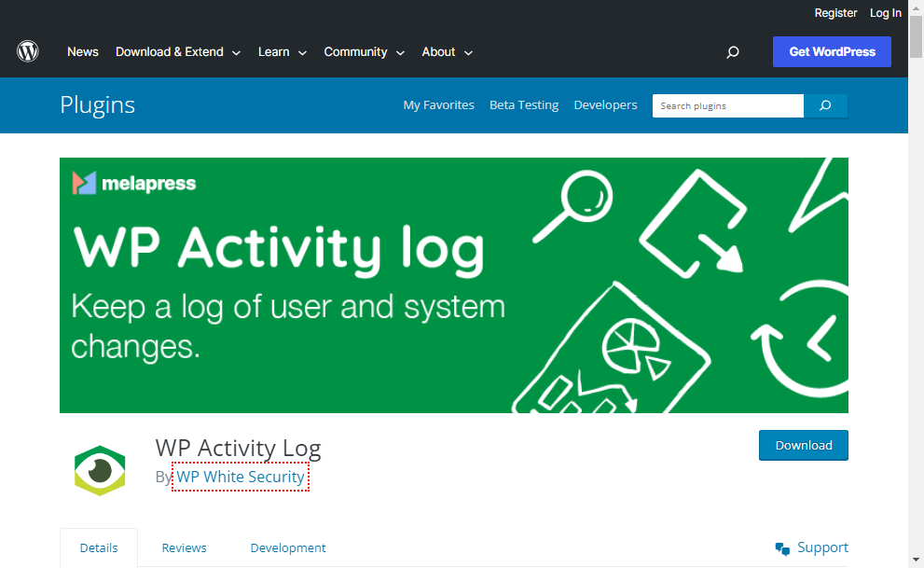
Task: Open the News menu item
Action: (83, 52)
